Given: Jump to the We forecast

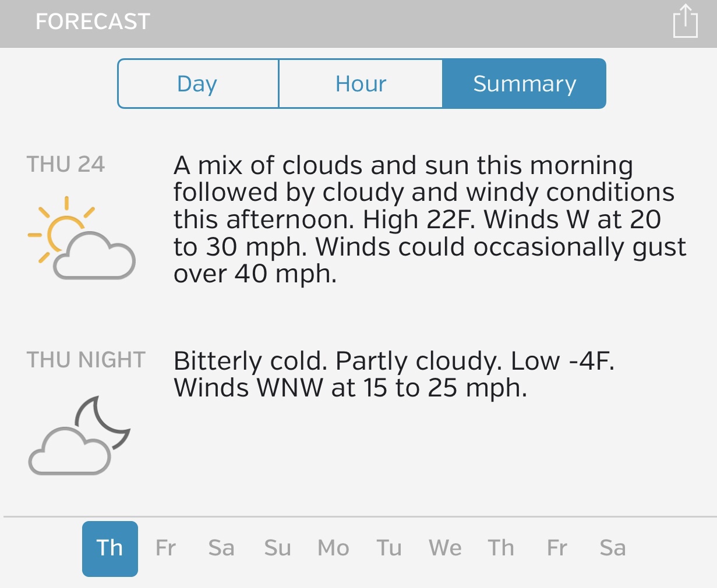Looking at the screenshot, I should click(x=445, y=548).
